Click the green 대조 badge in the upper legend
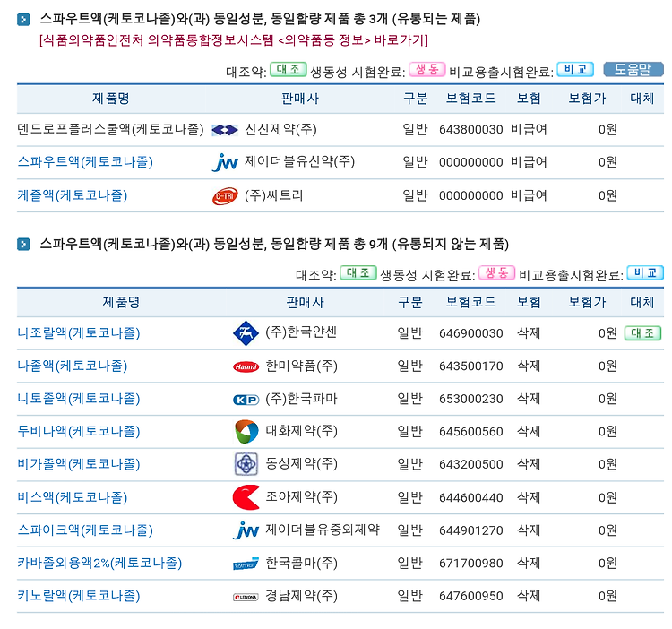672x629 pixels. click(x=288, y=69)
